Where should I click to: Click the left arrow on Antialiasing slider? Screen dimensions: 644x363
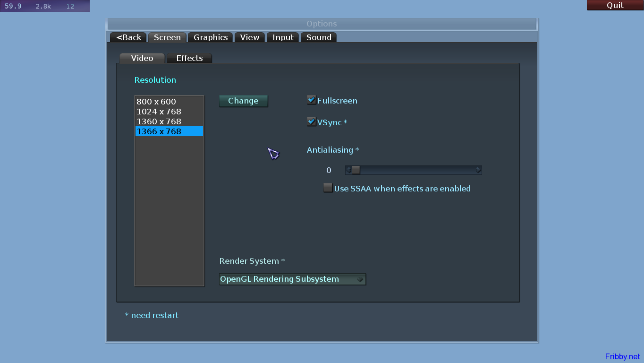click(349, 170)
